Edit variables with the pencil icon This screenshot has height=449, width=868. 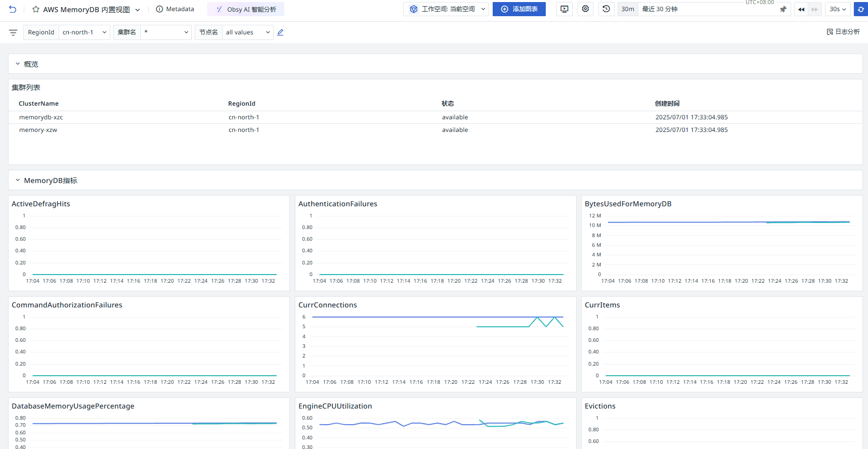coord(280,32)
